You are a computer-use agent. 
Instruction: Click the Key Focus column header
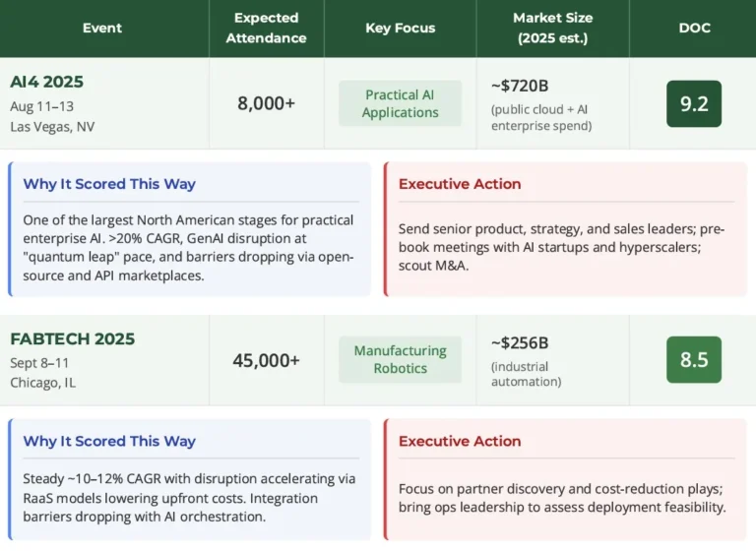pyautogui.click(x=400, y=29)
